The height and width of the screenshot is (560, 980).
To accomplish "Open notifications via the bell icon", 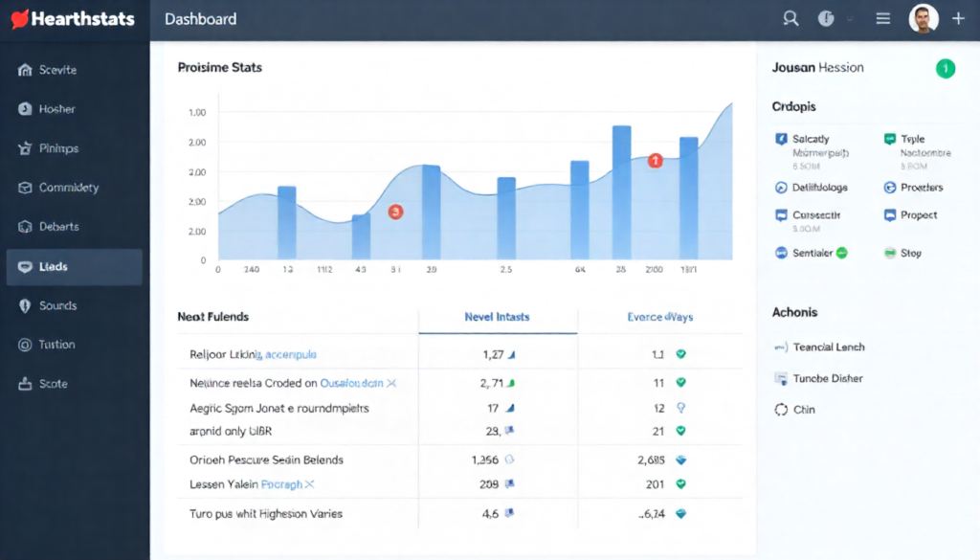I will click(825, 17).
